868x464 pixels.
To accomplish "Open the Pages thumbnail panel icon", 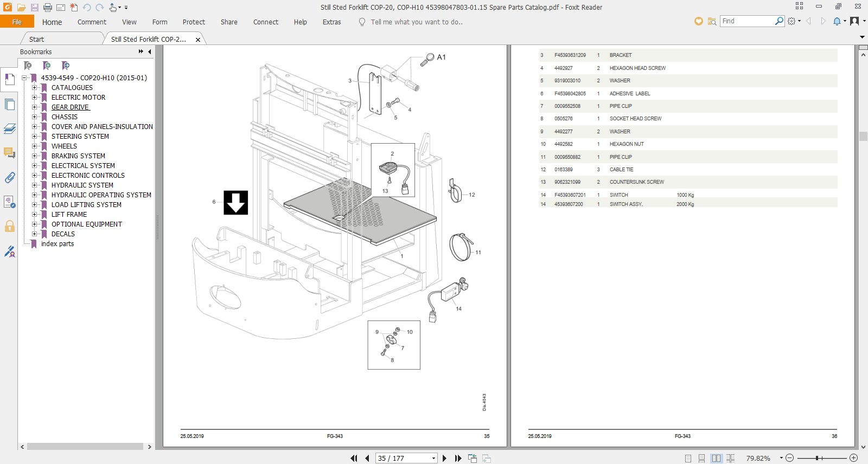I will pyautogui.click(x=9, y=105).
